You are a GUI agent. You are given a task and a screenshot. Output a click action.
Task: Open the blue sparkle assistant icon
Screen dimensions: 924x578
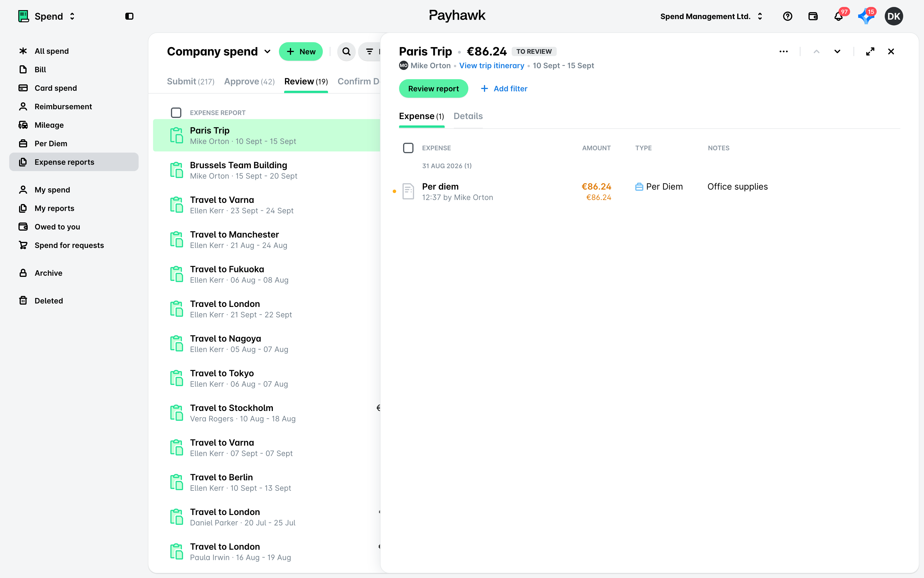(x=866, y=16)
